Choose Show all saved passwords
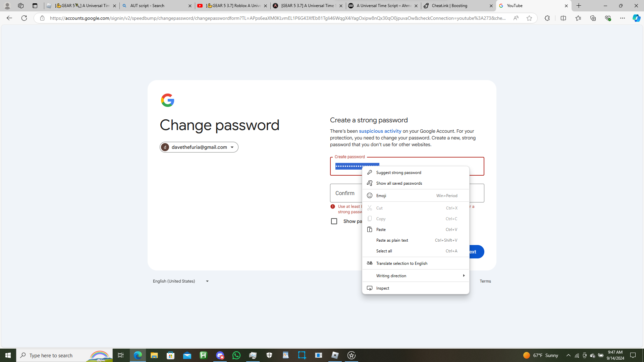The height and width of the screenshot is (362, 644). point(416,183)
